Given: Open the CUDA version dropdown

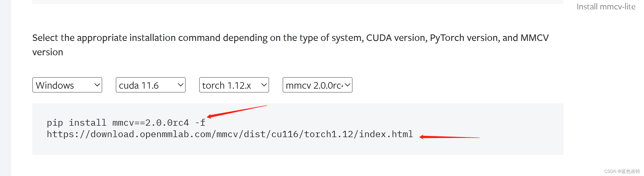Looking at the screenshot, I should (x=150, y=85).
